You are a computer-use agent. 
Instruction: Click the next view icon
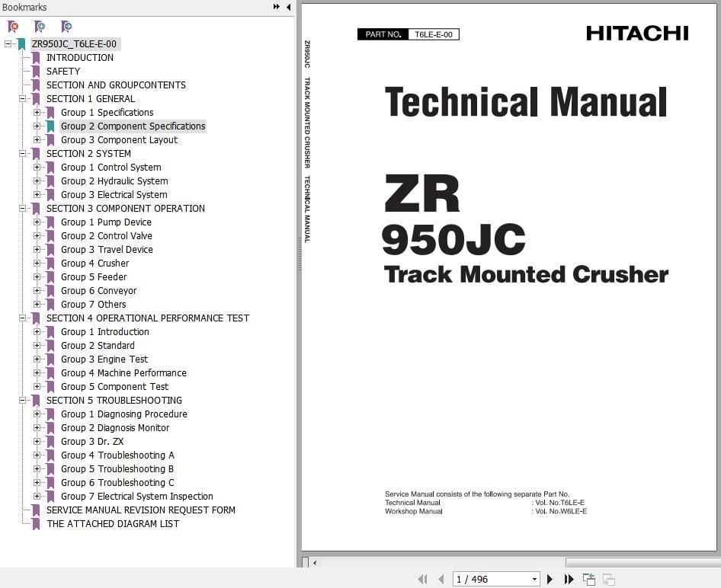[x=609, y=580]
